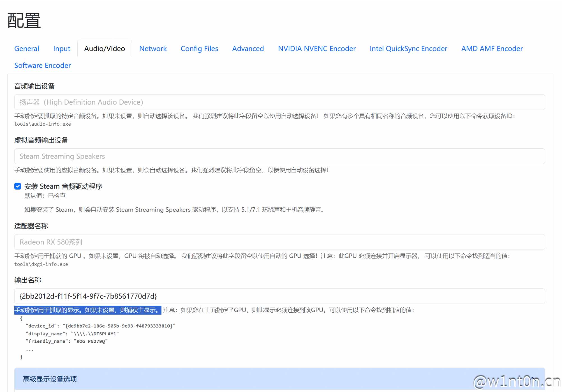Click the 虚拟音频输出设备 input field
This screenshot has width=562, height=392.
tap(279, 156)
